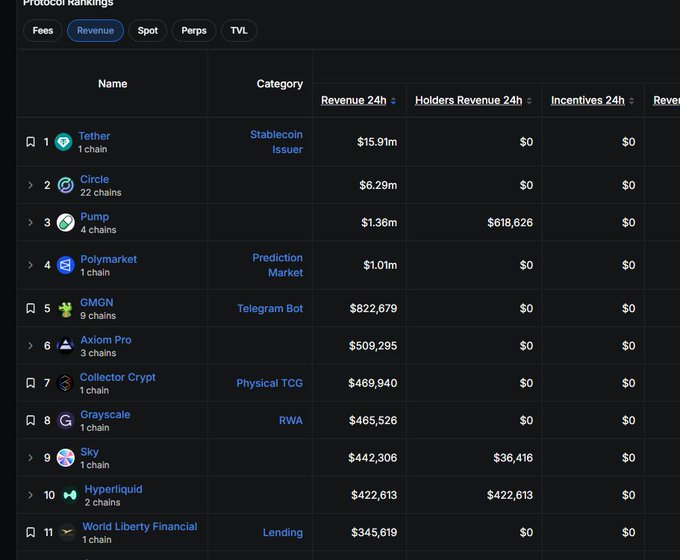Open the Hyperliquid protocol link
This screenshot has height=560, width=680.
tap(113, 489)
